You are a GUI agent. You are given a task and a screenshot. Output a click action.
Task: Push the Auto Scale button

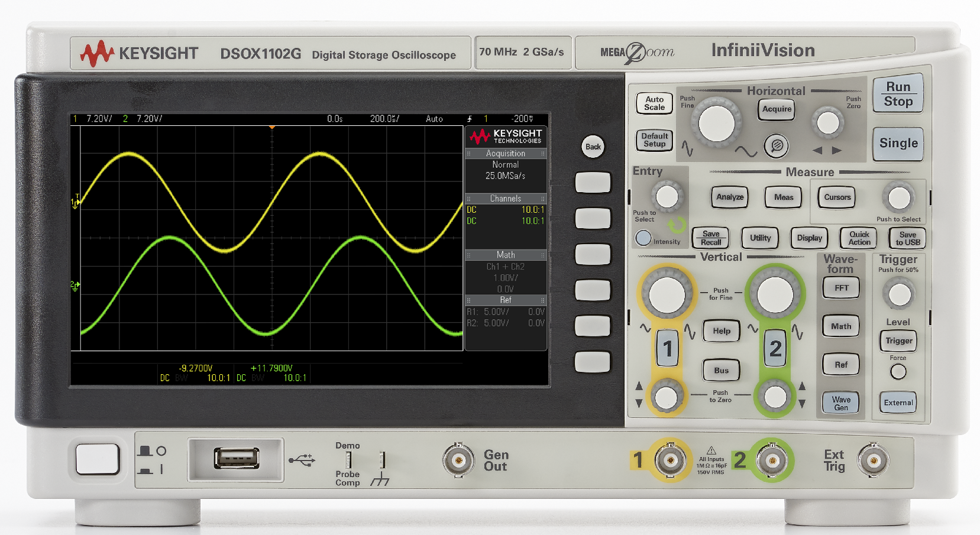pos(655,103)
